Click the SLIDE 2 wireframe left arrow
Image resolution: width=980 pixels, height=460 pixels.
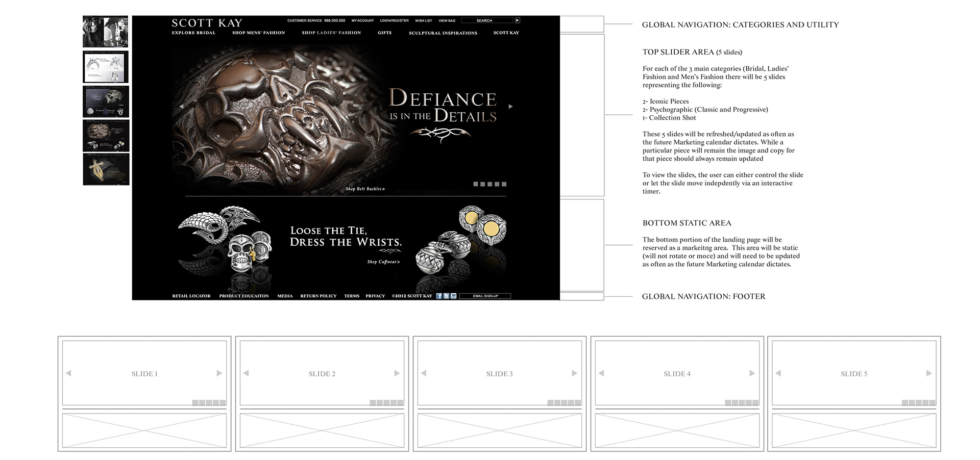[x=246, y=373]
